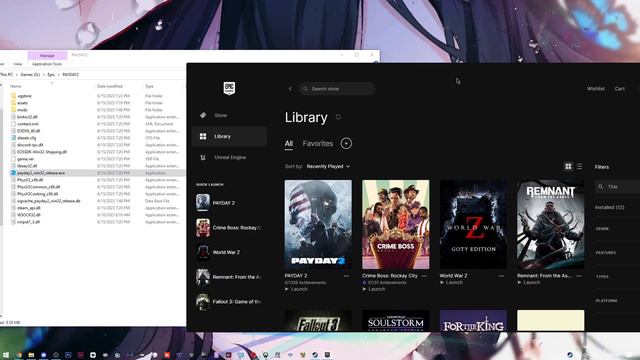Open Crime Boss more options menu

[x=424, y=276]
